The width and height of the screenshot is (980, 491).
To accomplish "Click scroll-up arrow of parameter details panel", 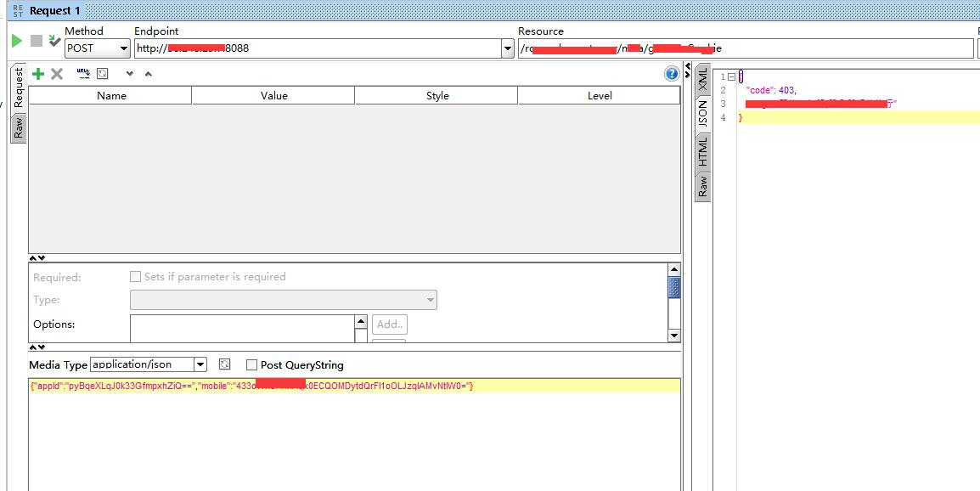I will pos(673,269).
